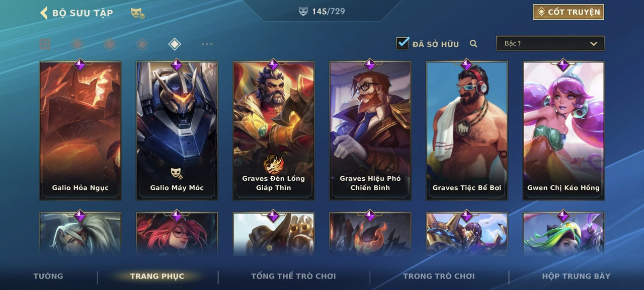The width and height of the screenshot is (644, 290).
Task: View the Gwen Chị Kéo Hồng skin
Action: [x=563, y=131]
